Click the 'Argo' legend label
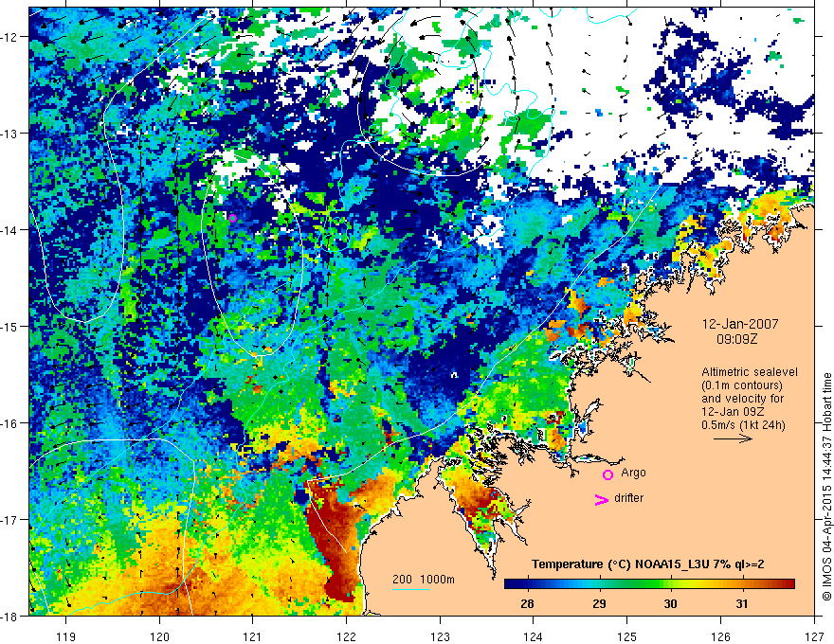This screenshot has height=644, width=834. [x=633, y=473]
